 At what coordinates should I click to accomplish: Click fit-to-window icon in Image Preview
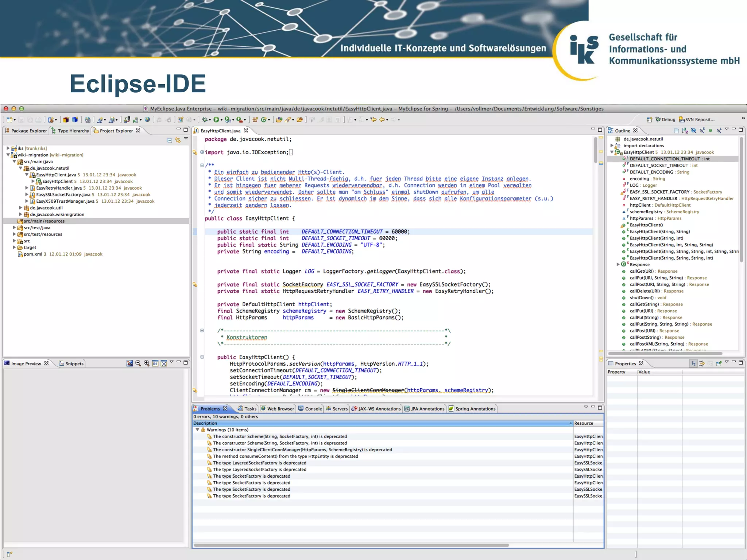[164, 363]
